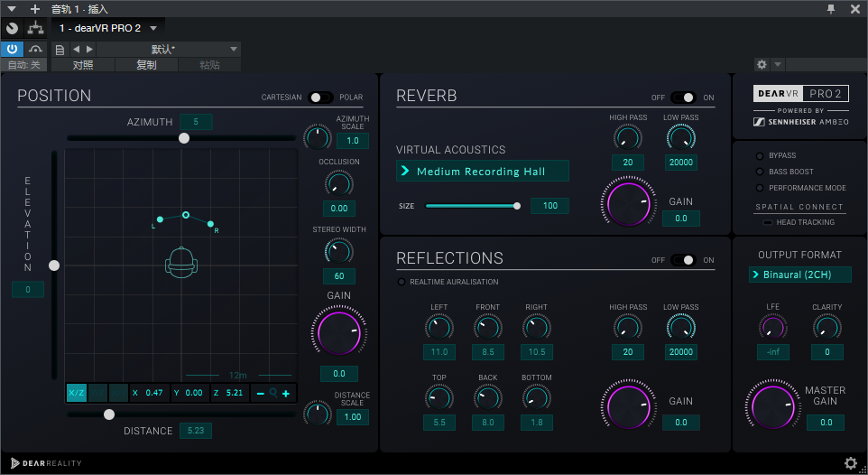Open the 默认 preset dropdown
Image resolution: width=868 pixels, height=475 pixels.
169,50
